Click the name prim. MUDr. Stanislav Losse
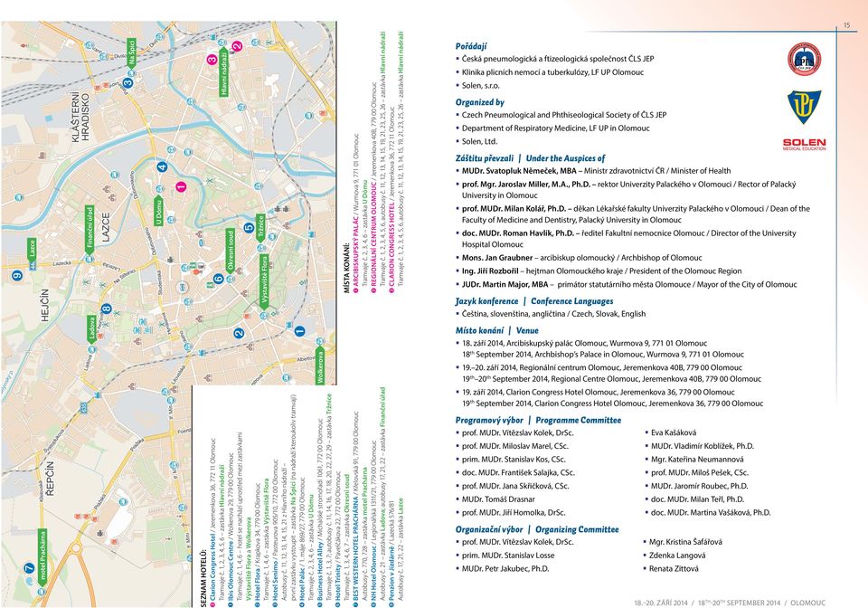The width and height of the screenshot is (868, 608). (x=508, y=555)
